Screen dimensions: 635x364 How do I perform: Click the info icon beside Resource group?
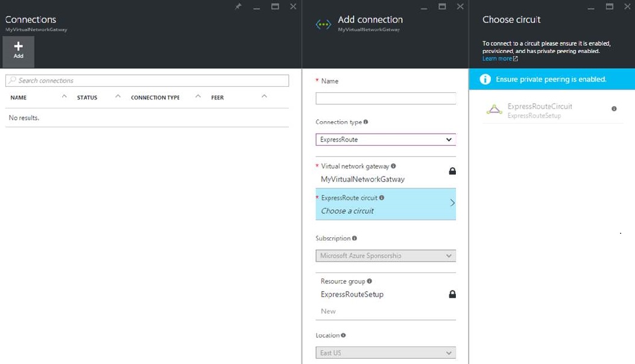369,281
